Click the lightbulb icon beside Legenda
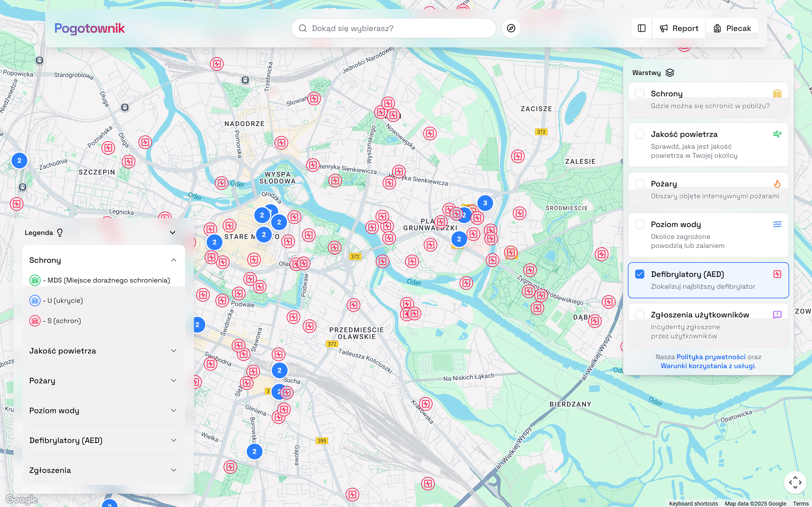This screenshot has height=507, width=812. (x=60, y=232)
